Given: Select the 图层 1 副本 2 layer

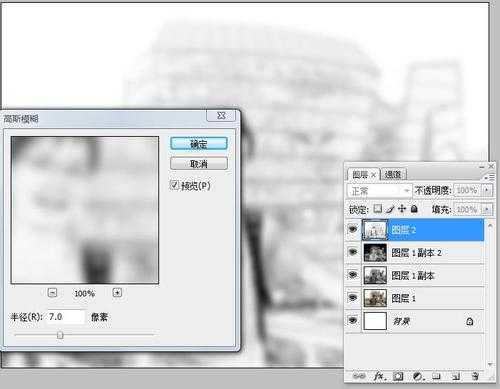Looking at the screenshot, I should (423, 253).
